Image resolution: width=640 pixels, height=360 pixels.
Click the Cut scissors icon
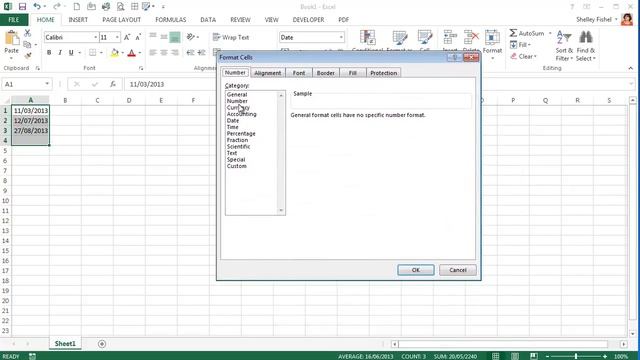(27, 33)
